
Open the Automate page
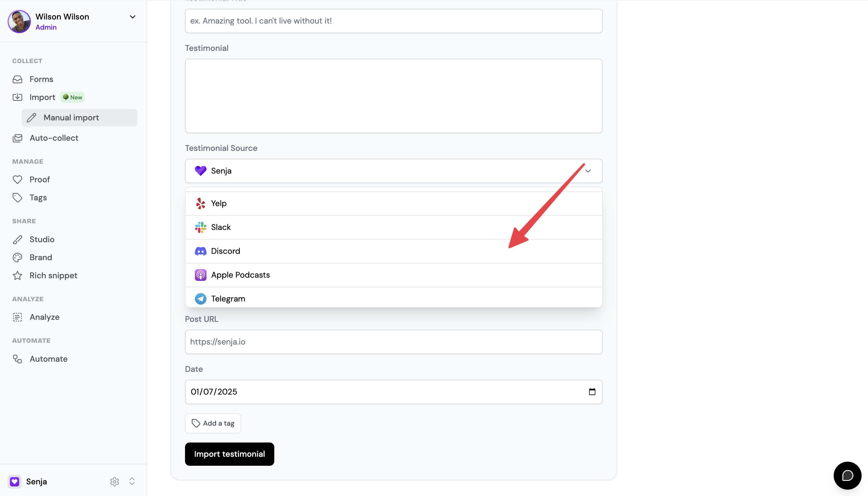pyautogui.click(x=48, y=359)
